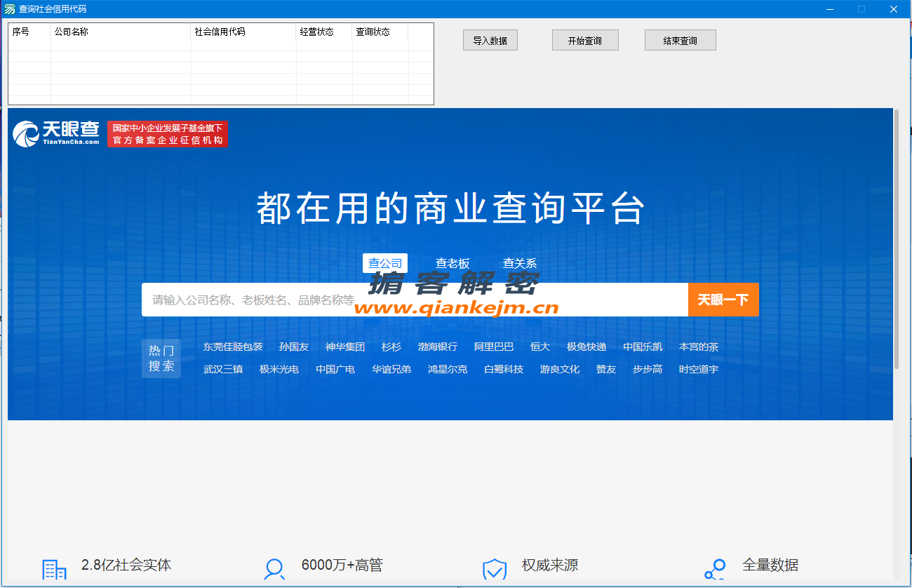Viewport: 912px width, 588px height.
Task: Open hot search 中国乐凯
Action: [x=643, y=347]
